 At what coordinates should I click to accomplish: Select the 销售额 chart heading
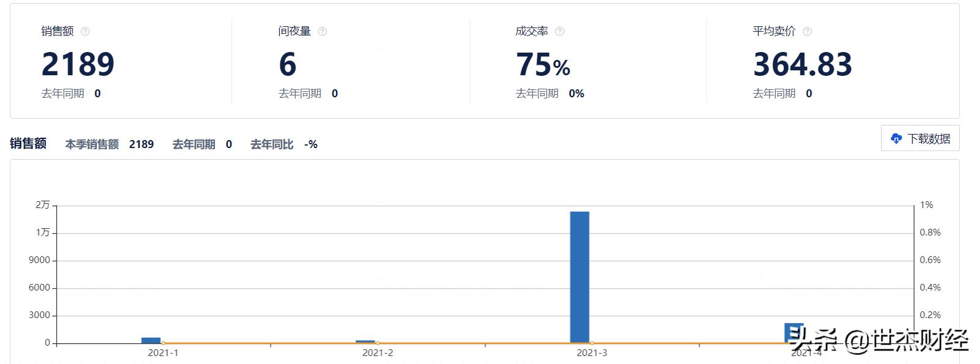[x=28, y=143]
